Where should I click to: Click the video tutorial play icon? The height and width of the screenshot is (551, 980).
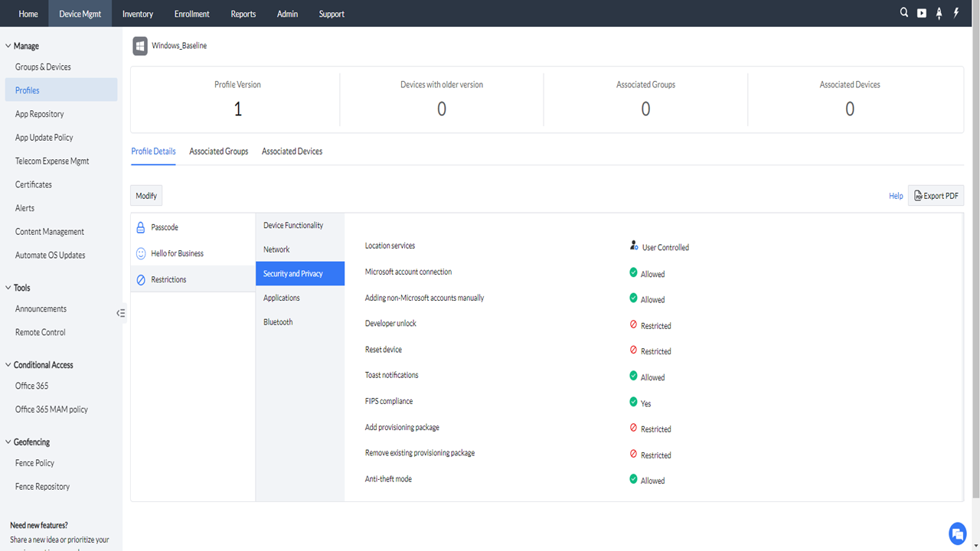pyautogui.click(x=922, y=13)
